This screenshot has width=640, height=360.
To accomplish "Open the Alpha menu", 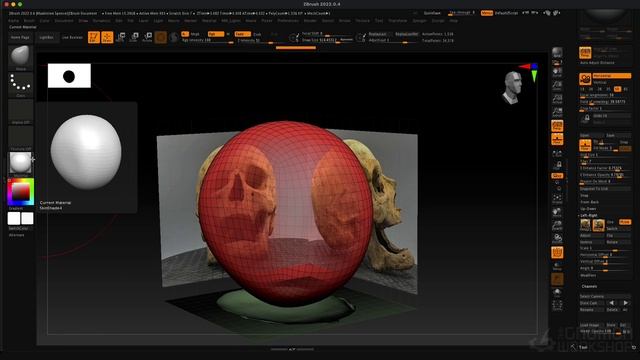I will click(13, 20).
